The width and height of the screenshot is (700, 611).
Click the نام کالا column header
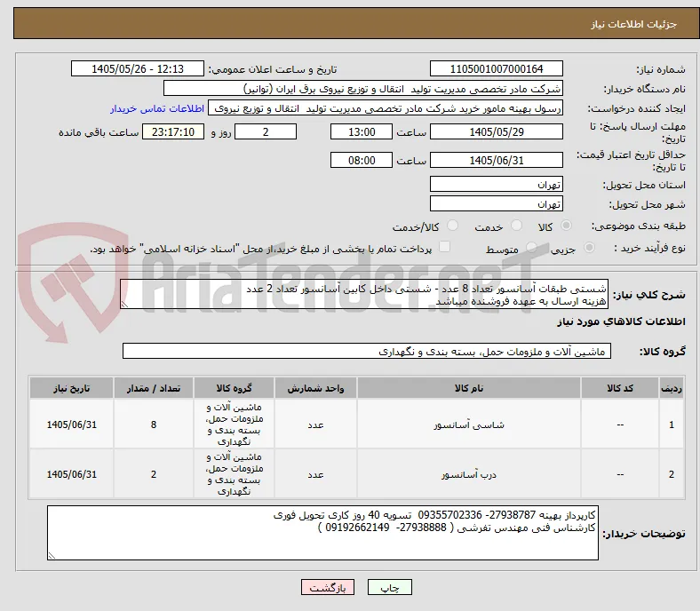[469, 388]
